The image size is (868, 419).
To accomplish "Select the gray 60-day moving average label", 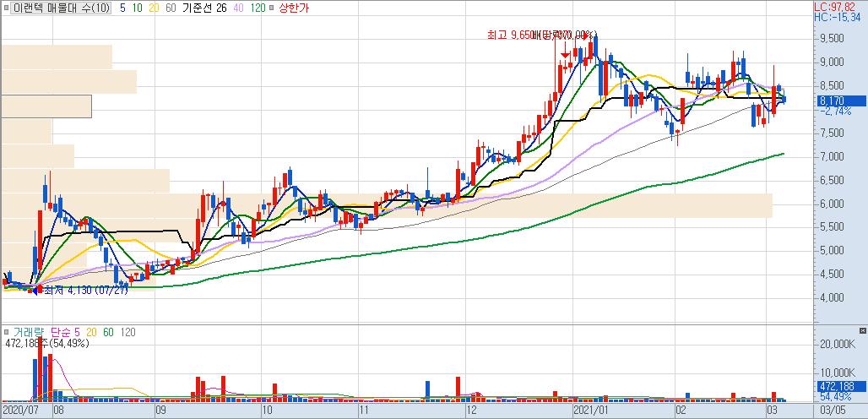I will coord(171,8).
